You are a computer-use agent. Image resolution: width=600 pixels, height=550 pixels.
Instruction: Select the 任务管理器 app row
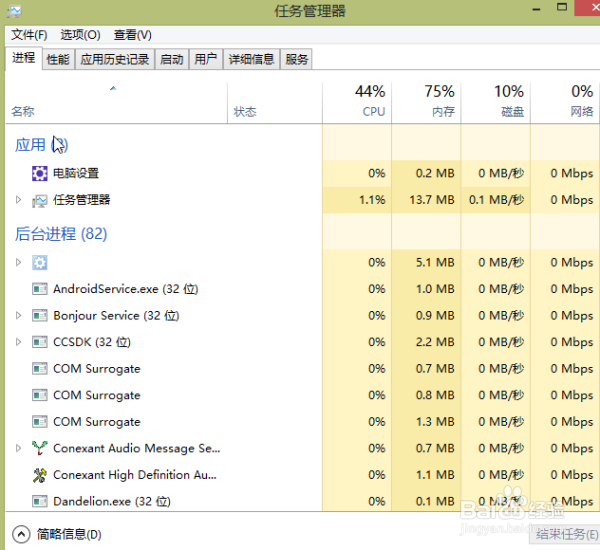(303, 200)
